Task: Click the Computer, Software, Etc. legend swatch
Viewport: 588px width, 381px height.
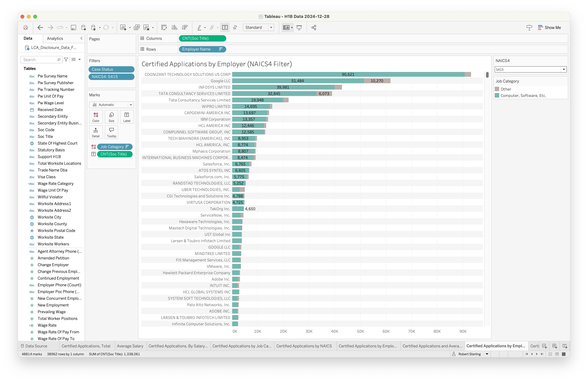Action: 497,95
